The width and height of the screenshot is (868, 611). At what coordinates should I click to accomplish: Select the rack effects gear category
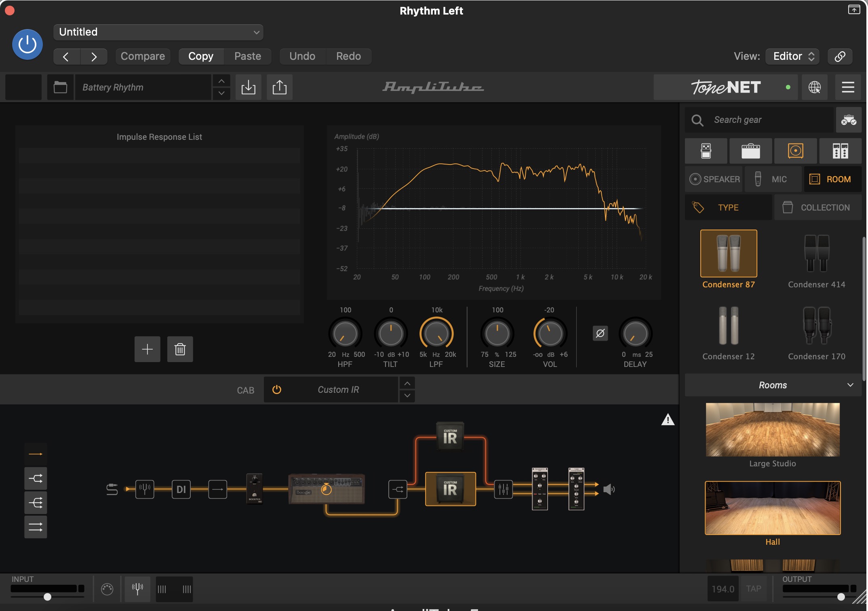tap(841, 151)
